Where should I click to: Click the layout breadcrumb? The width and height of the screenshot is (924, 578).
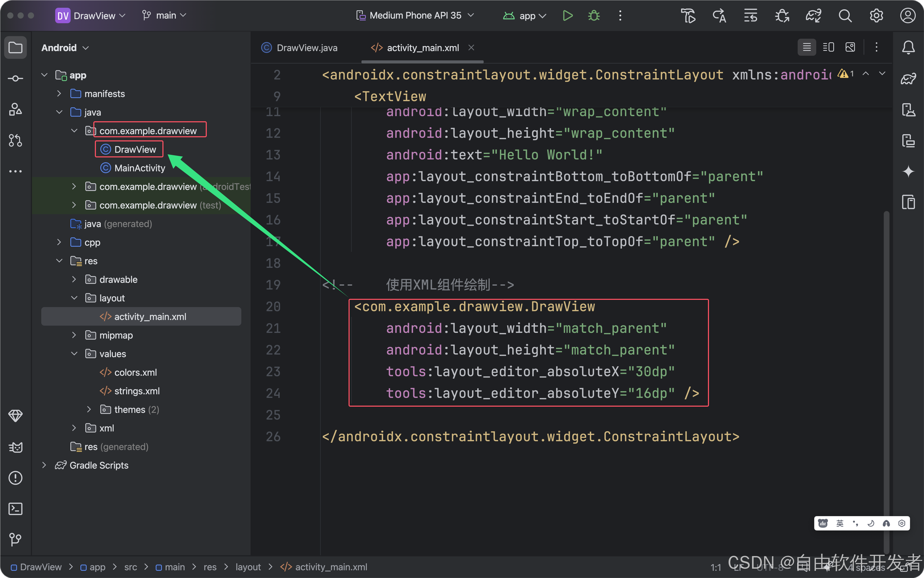point(248,567)
